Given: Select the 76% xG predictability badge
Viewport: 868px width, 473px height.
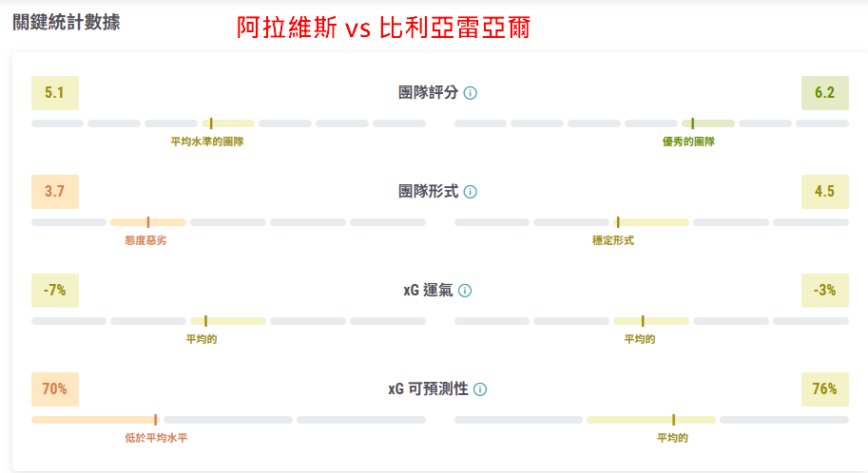Looking at the screenshot, I should pyautogui.click(x=824, y=389).
